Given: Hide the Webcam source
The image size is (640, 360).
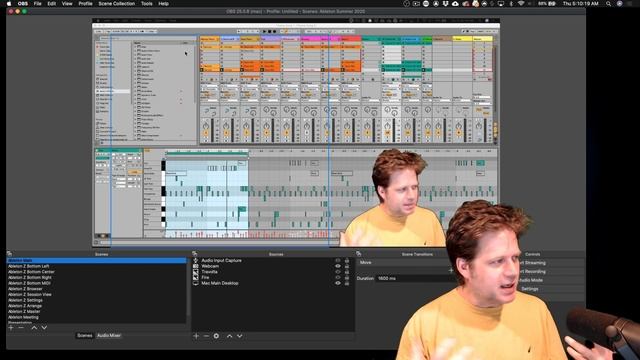Looking at the screenshot, I should [338, 266].
